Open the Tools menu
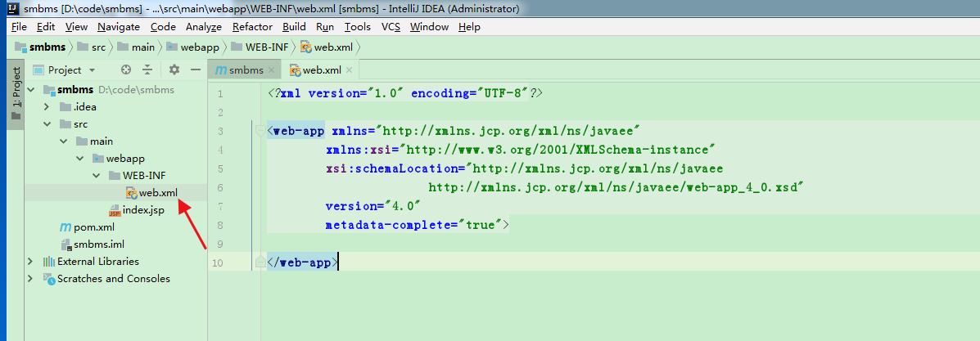The height and width of the screenshot is (341, 980). point(358,27)
